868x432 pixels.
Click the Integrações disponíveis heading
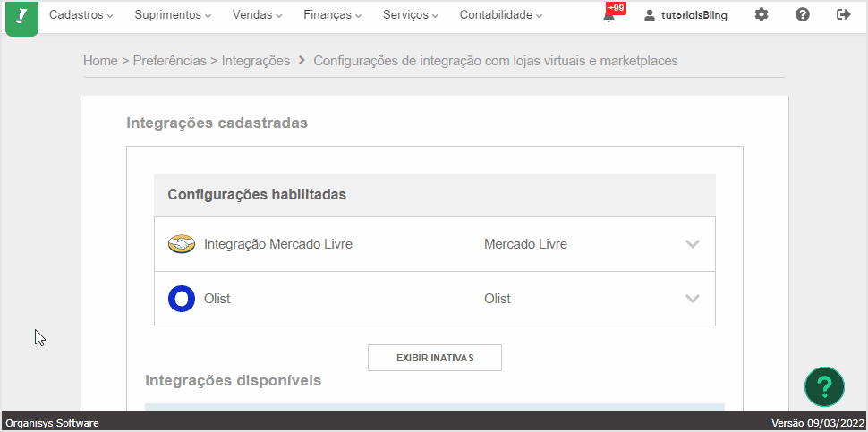[x=233, y=380]
